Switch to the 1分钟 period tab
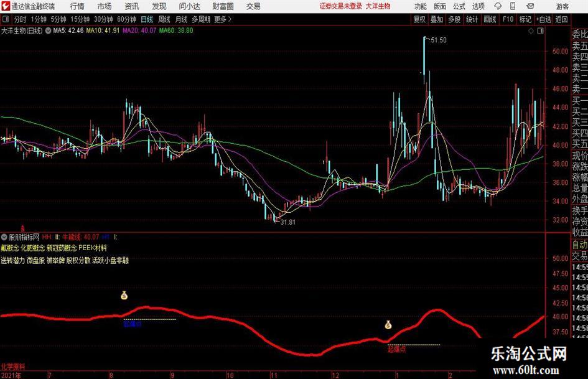This screenshot has width=588, height=379. [x=39, y=19]
